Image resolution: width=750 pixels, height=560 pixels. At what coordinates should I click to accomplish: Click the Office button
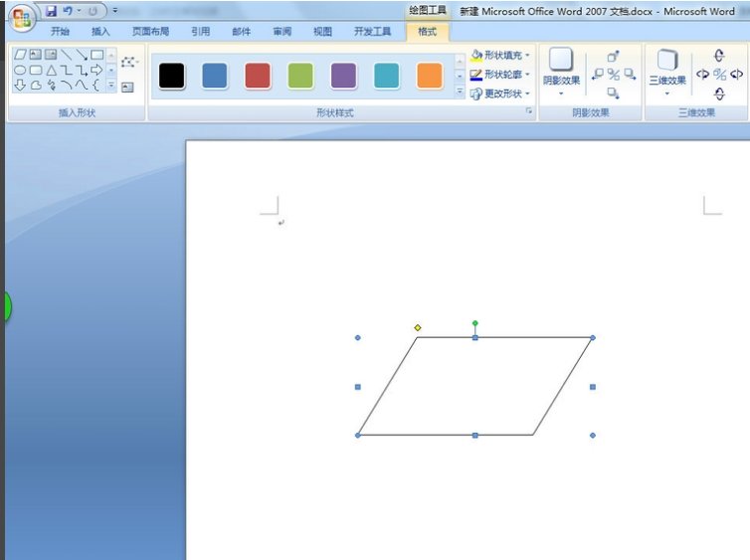click(22, 16)
